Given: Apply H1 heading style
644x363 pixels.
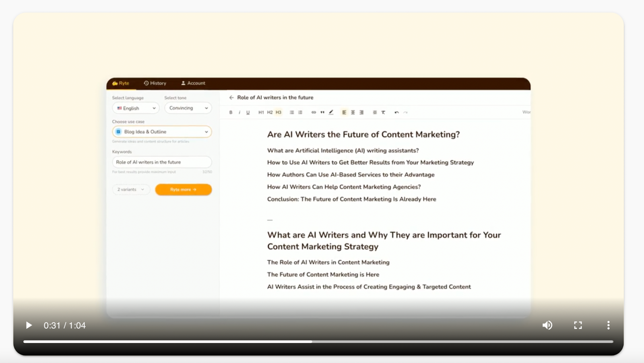Looking at the screenshot, I should point(261,113).
